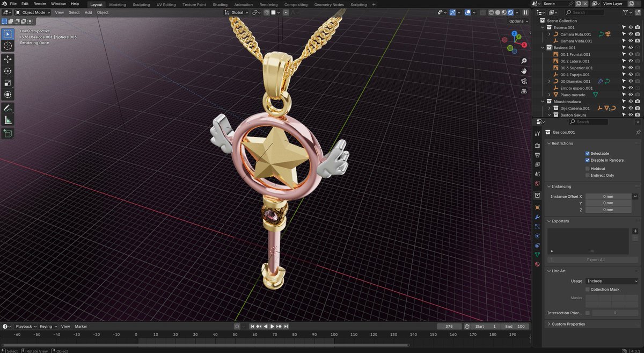Choose the Select Box tool

tap(8, 34)
